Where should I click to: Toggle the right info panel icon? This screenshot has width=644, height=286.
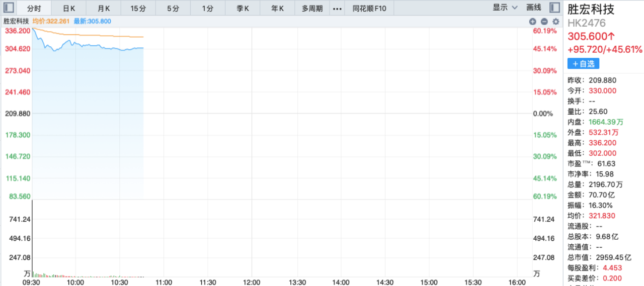point(554,8)
